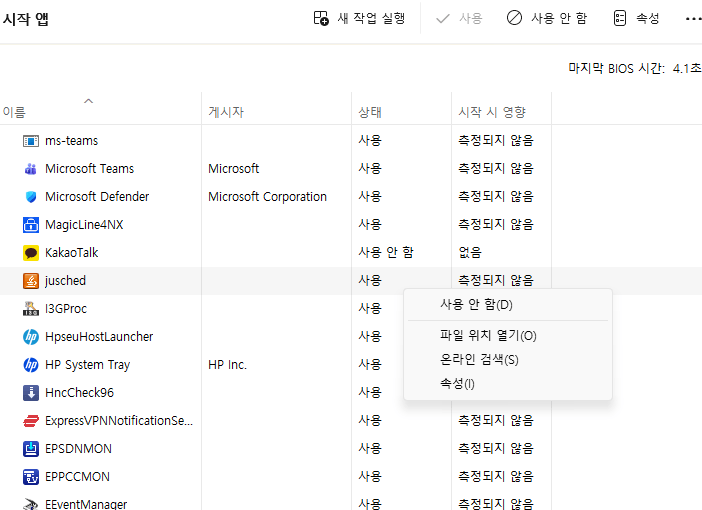
Task: Click the 새 작업 실행 button
Action: (x=359, y=19)
